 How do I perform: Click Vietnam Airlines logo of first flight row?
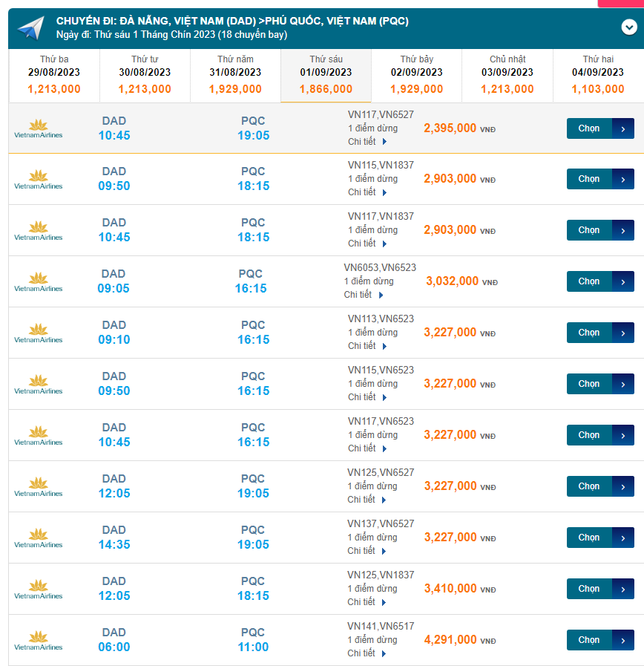tap(39, 128)
